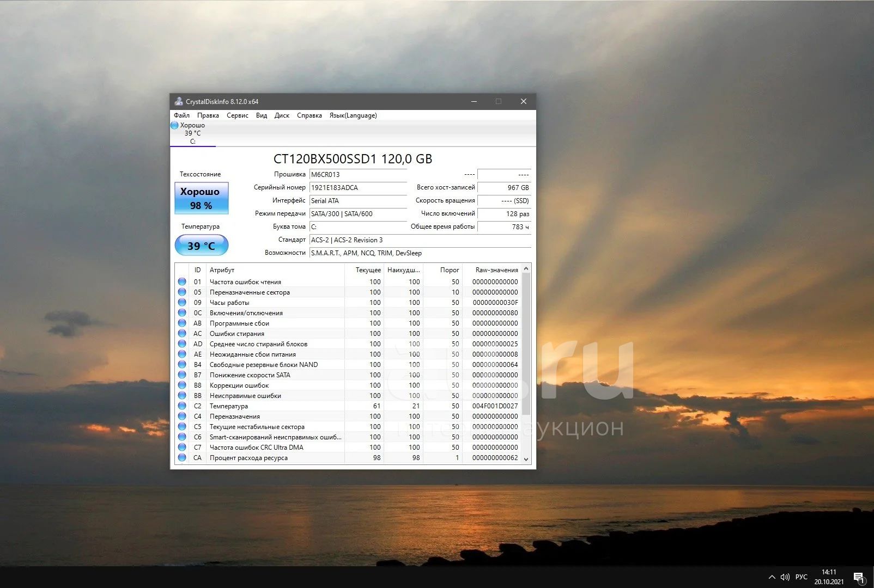This screenshot has width=874, height=588.
Task: Click the power-on count value 128 раз
Action: [x=504, y=214]
